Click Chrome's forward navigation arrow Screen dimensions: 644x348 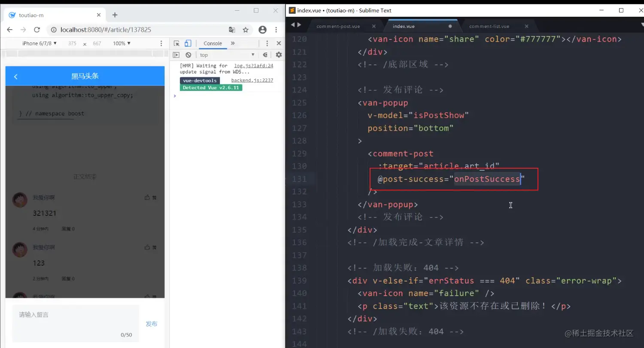tap(23, 30)
